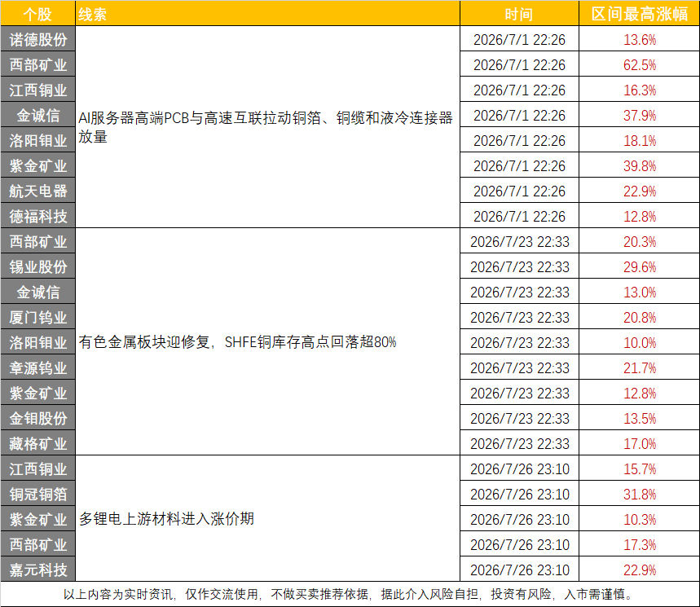This screenshot has width=700, height=607.
Task: Click the 有色金属板块迎修复 clue text
Action: point(237,342)
